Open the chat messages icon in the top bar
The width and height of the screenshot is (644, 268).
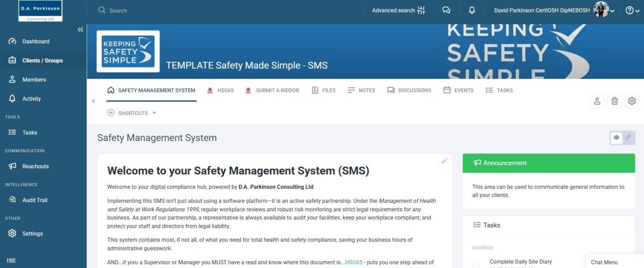pyautogui.click(x=446, y=10)
